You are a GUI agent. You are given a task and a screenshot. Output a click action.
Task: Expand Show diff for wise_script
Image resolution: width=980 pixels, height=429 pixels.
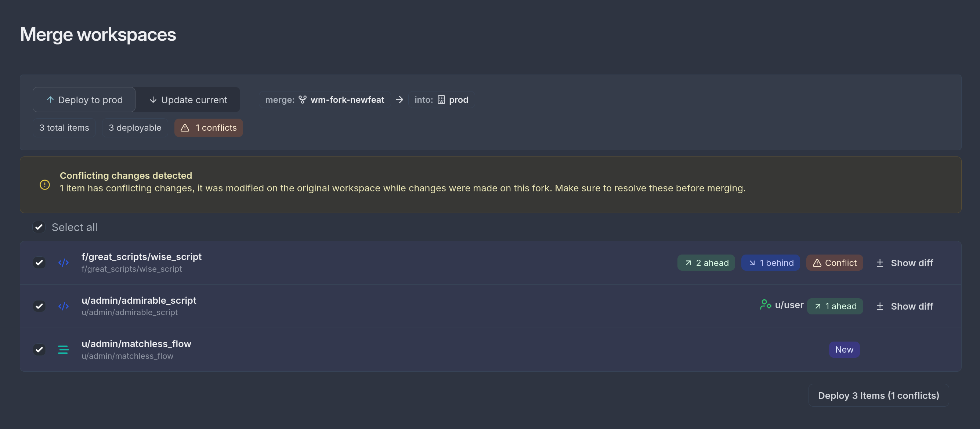[905, 263]
